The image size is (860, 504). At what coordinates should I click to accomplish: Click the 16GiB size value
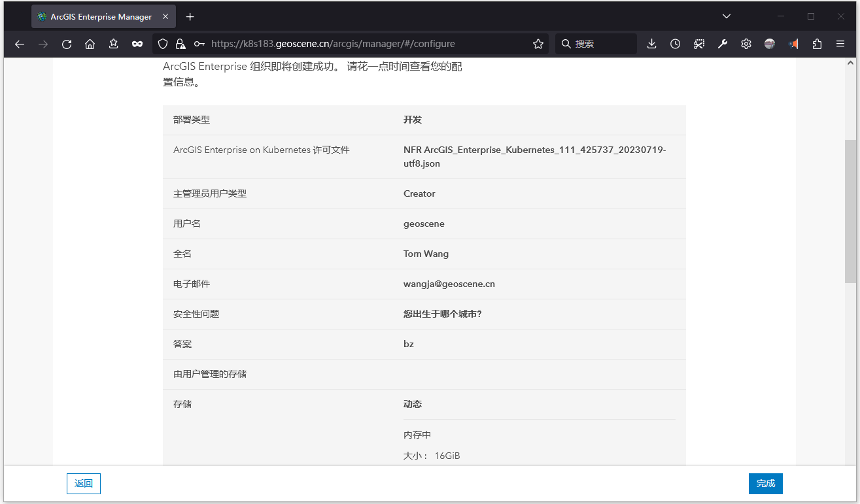pos(447,456)
